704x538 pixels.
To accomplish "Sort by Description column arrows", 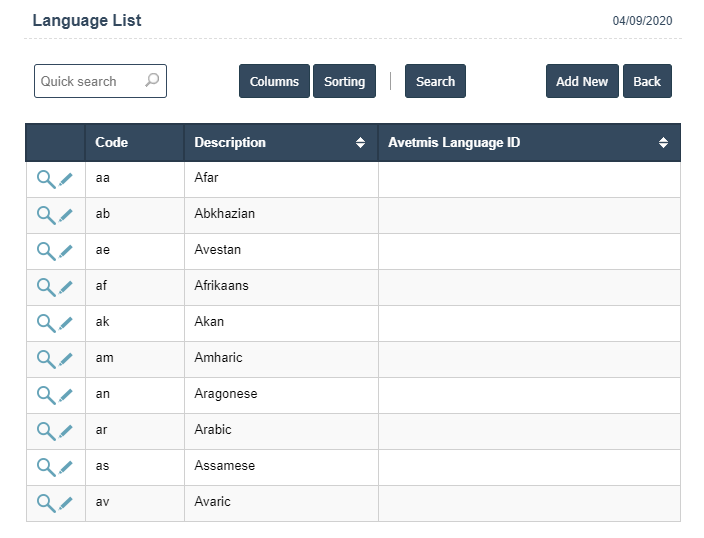I will click(361, 143).
